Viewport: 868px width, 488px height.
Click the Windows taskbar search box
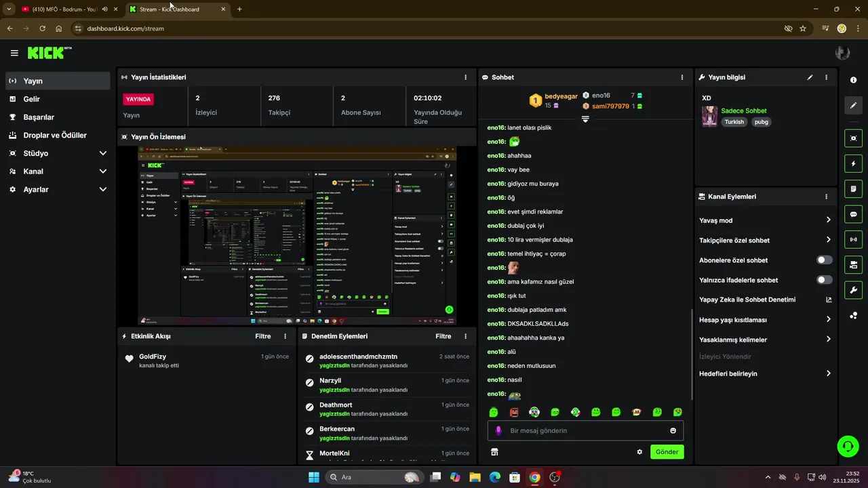(x=373, y=477)
